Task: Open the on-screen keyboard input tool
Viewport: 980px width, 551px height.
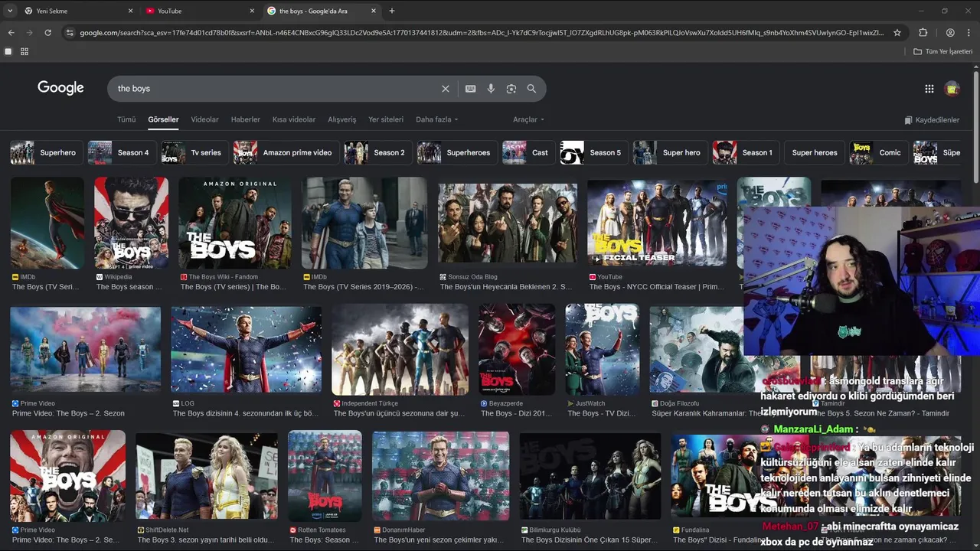Action: tap(471, 89)
